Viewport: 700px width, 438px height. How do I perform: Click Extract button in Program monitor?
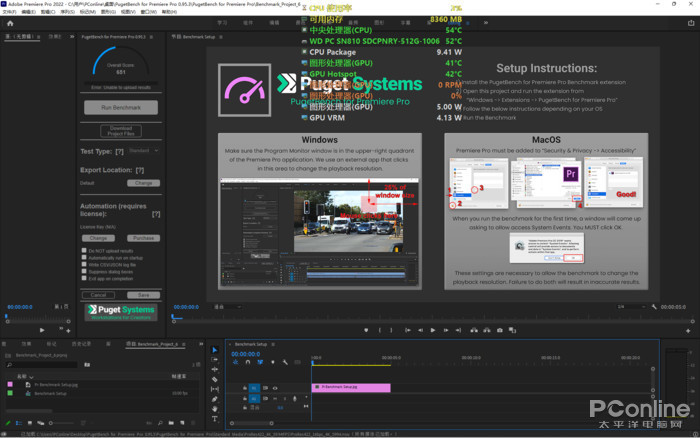[487, 330]
